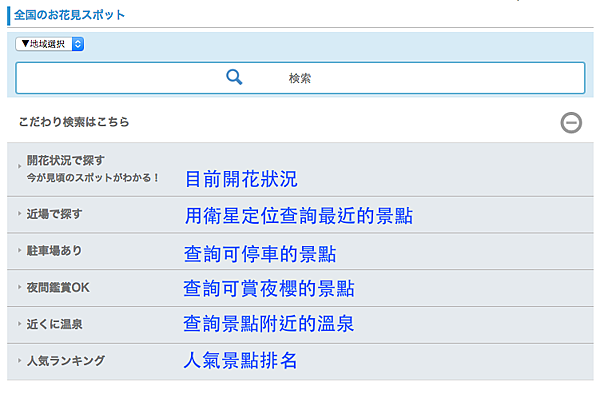Click the arrow bullet beside 近場で探す
The image size is (600, 394).
click(19, 213)
